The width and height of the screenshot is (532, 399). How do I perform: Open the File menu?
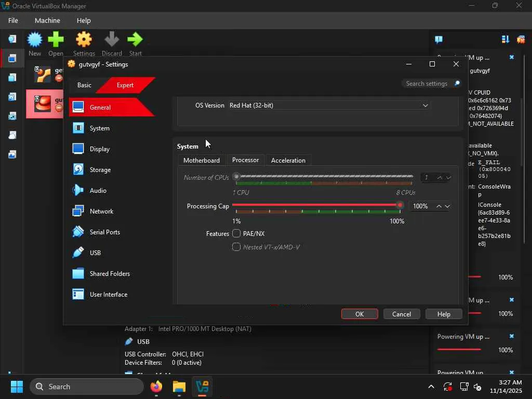pyautogui.click(x=13, y=21)
